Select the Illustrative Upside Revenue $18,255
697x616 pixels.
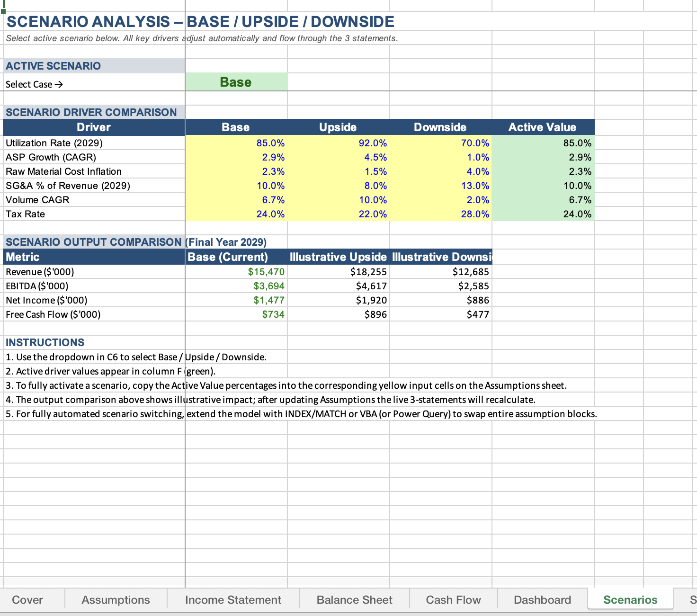pyautogui.click(x=339, y=272)
